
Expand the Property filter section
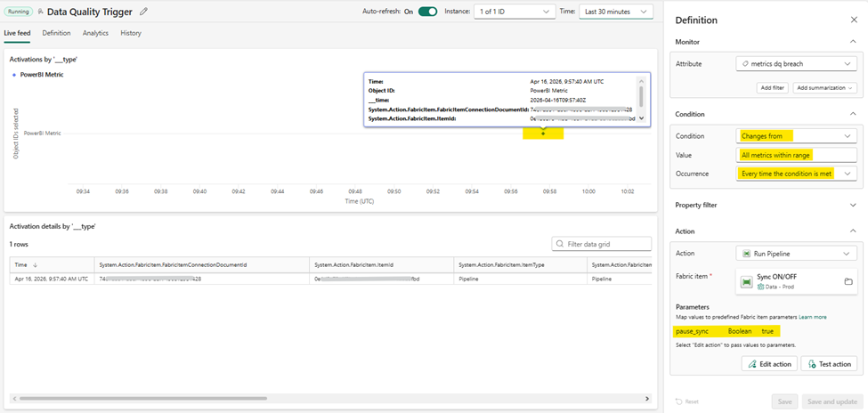point(853,205)
